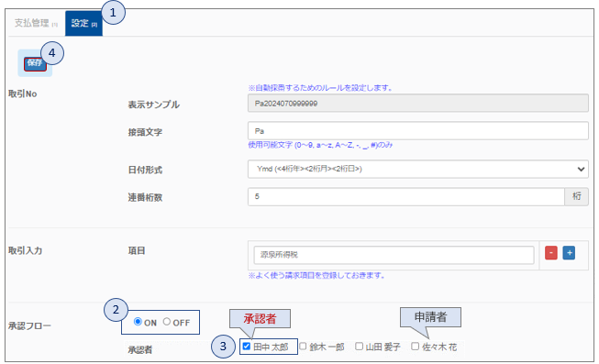Focus the 連番桁数 digits input field
Image resolution: width=599 pixels, height=364 pixels.
pyautogui.click(x=406, y=197)
